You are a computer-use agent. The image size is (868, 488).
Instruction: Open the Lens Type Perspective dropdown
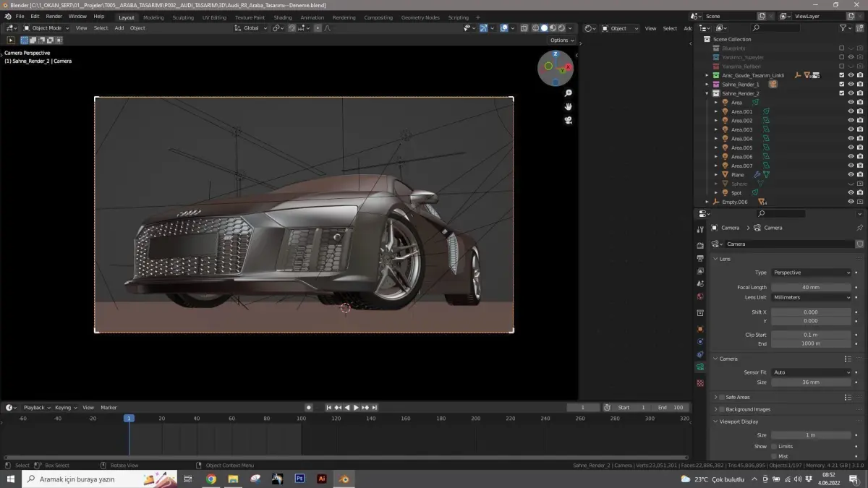click(812, 273)
